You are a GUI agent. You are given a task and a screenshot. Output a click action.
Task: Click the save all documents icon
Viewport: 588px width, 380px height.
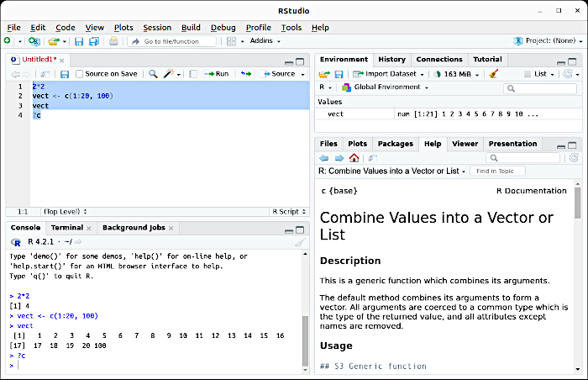[92, 41]
